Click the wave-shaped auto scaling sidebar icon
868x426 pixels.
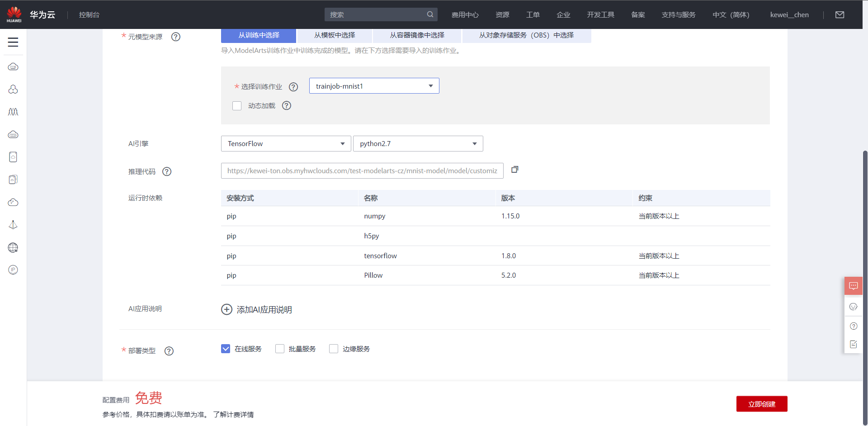(13, 112)
